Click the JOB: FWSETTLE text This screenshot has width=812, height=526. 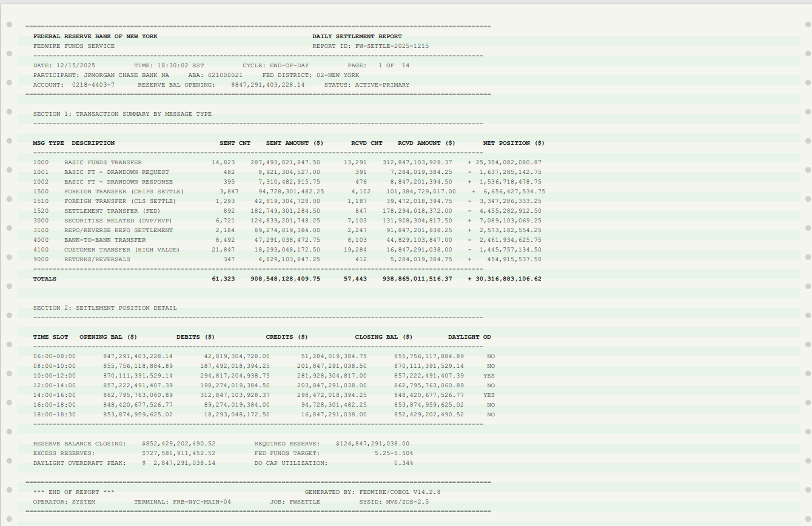click(x=295, y=502)
